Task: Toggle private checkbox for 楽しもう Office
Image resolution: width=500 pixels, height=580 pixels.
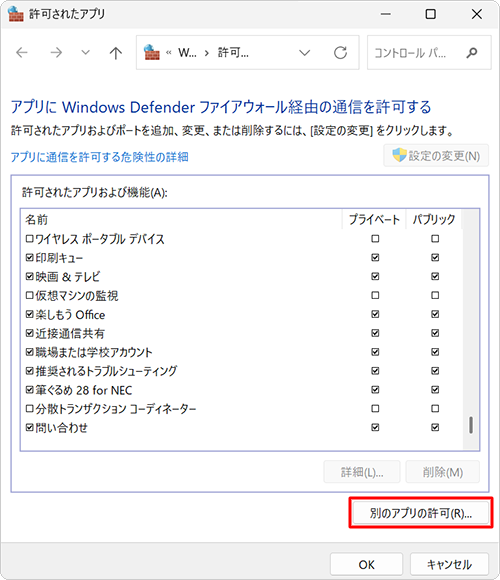Action: 375,314
